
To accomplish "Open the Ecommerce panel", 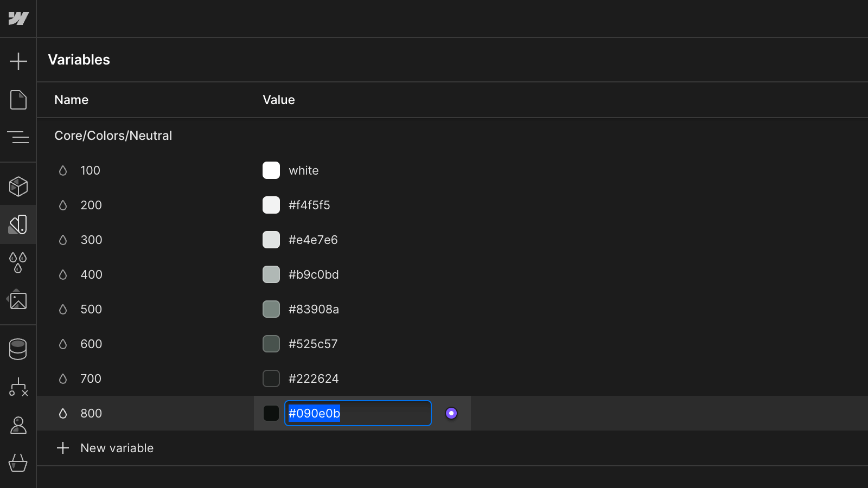I will tap(18, 464).
